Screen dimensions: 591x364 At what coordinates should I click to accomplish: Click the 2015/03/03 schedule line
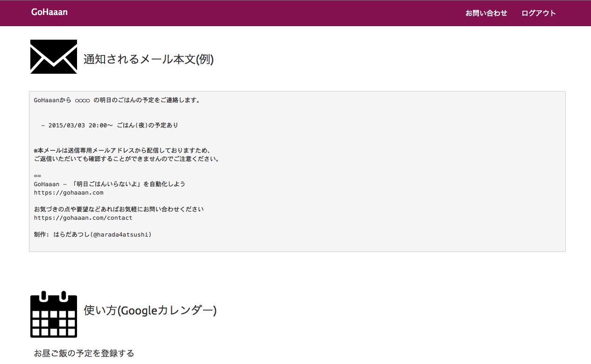click(x=108, y=125)
